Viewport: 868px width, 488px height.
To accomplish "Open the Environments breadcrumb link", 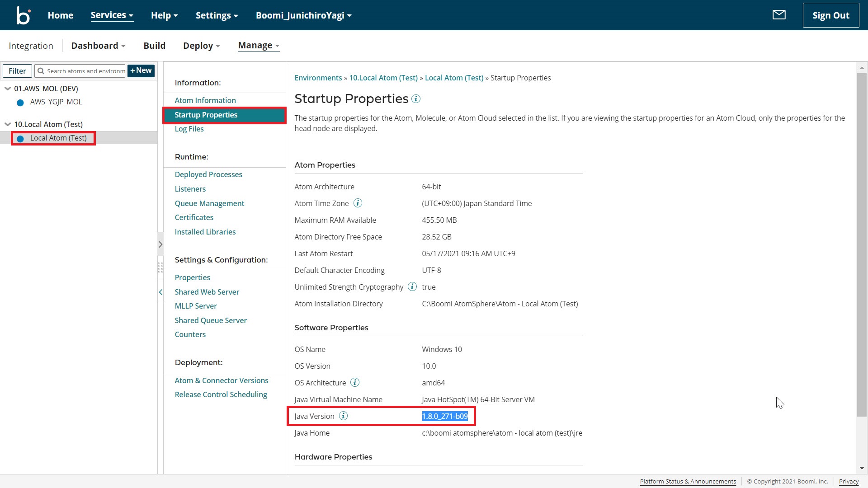I will tap(318, 78).
